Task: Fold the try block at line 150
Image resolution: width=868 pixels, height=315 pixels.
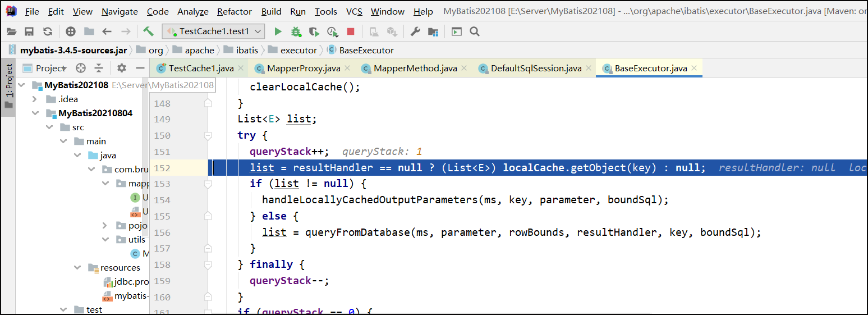Action: [208, 135]
